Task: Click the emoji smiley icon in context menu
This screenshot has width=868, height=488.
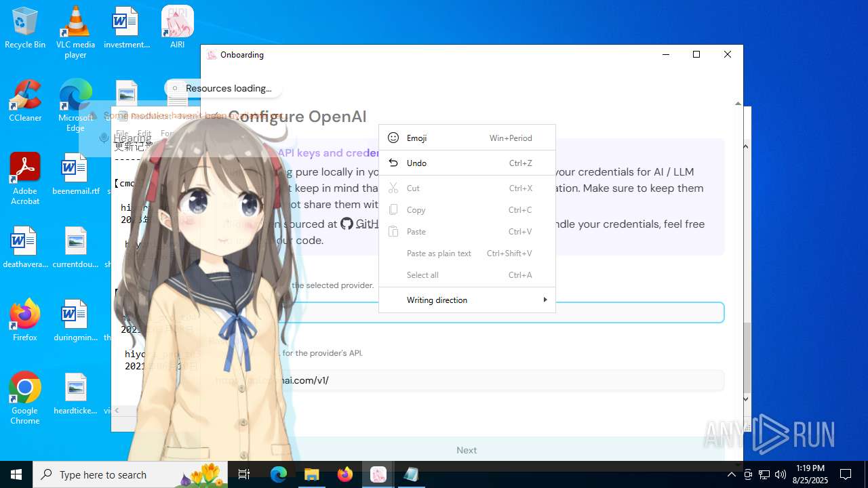Action: tap(393, 138)
